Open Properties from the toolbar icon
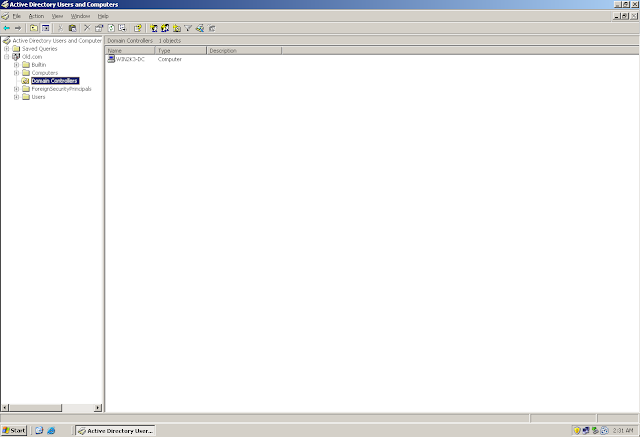The image size is (640, 437). click(x=99, y=28)
